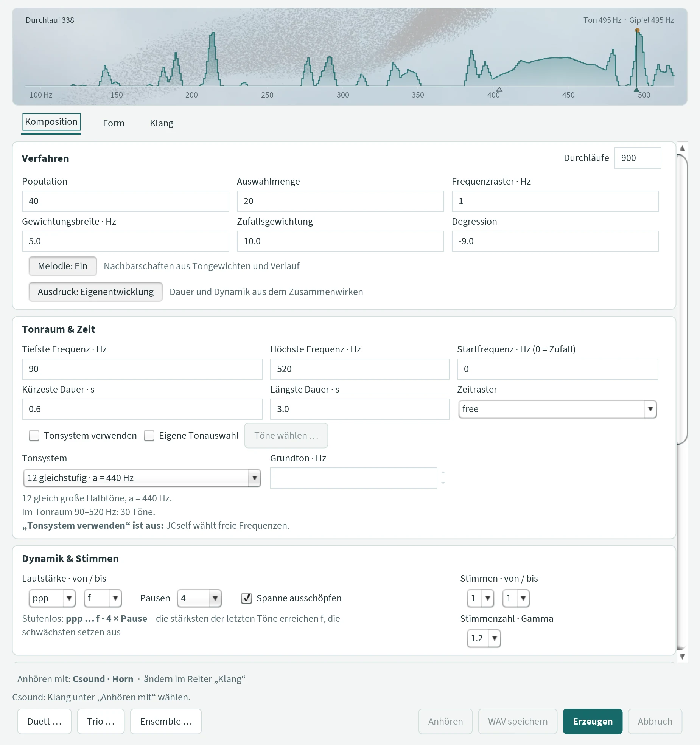The height and width of the screenshot is (745, 700).
Task: Click WAV speichern
Action: [x=518, y=722]
